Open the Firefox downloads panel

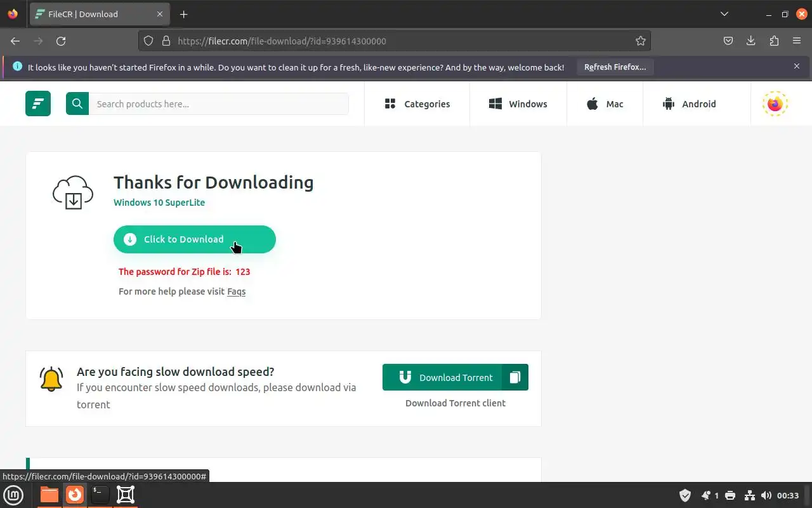coord(751,41)
